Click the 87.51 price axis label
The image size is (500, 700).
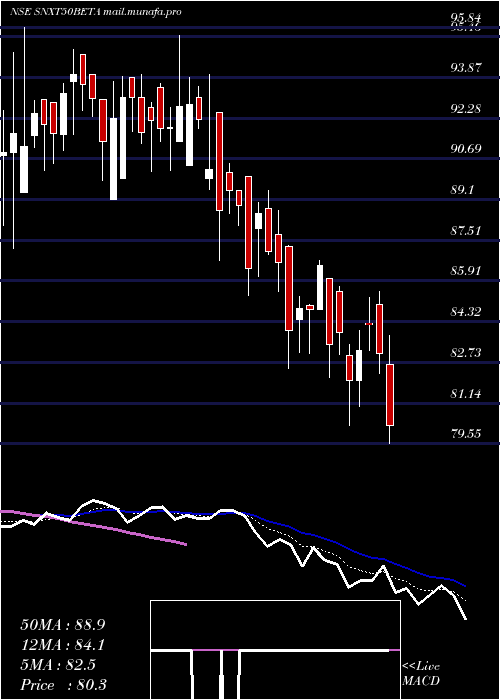(466, 230)
